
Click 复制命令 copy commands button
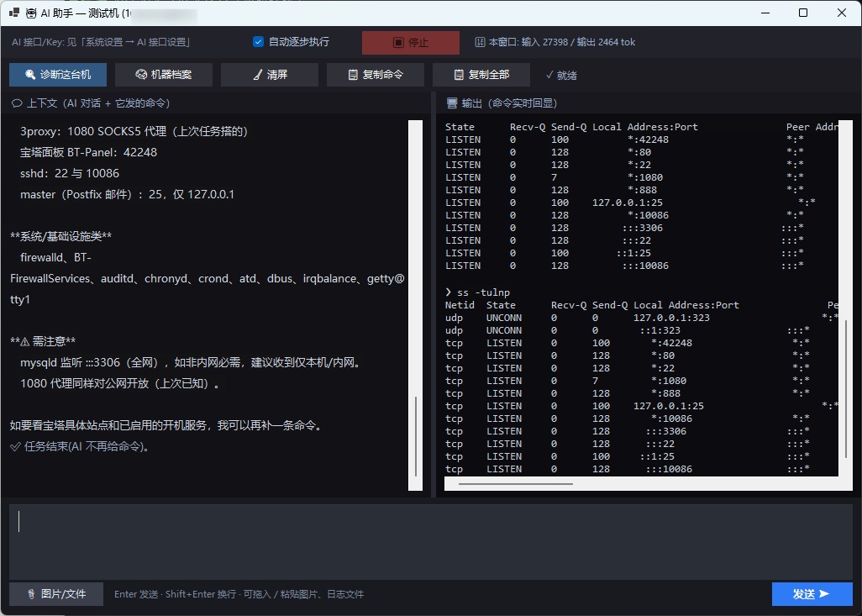[x=376, y=74]
